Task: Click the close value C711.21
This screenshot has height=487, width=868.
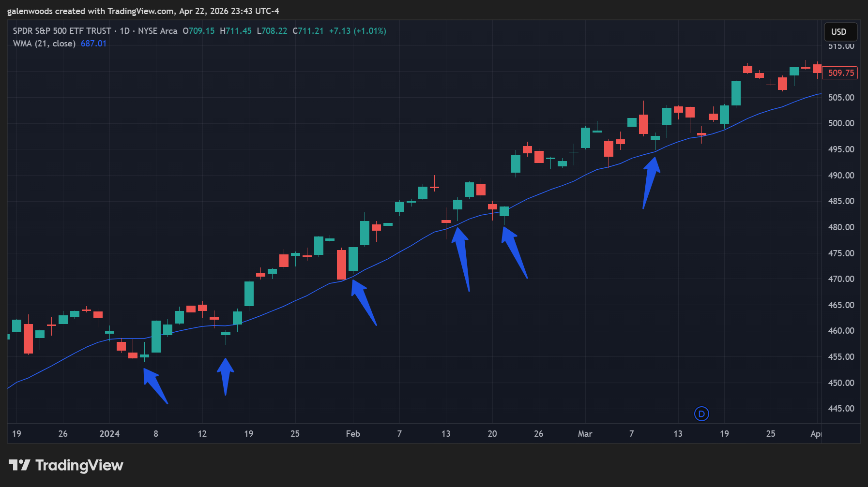Action: [x=308, y=31]
